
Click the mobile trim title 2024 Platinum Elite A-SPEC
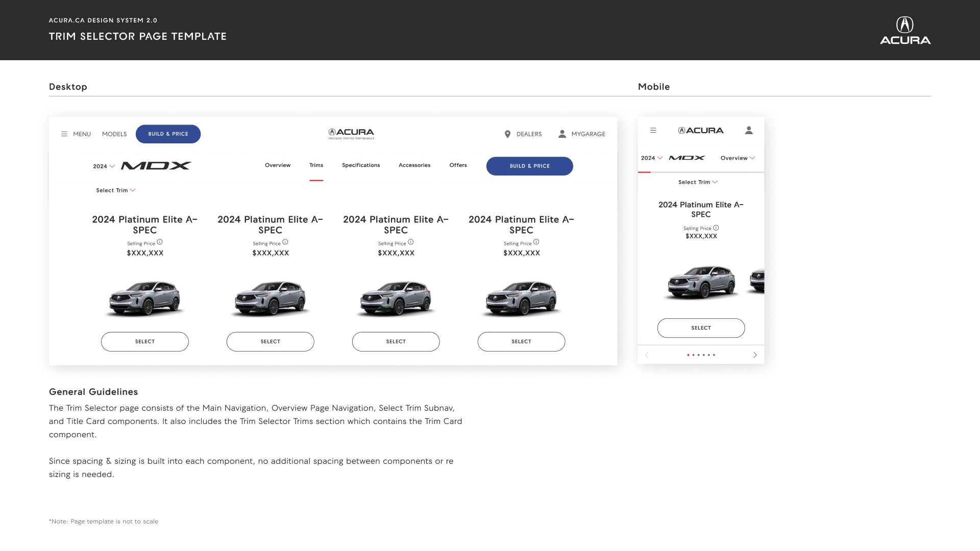coord(701,210)
